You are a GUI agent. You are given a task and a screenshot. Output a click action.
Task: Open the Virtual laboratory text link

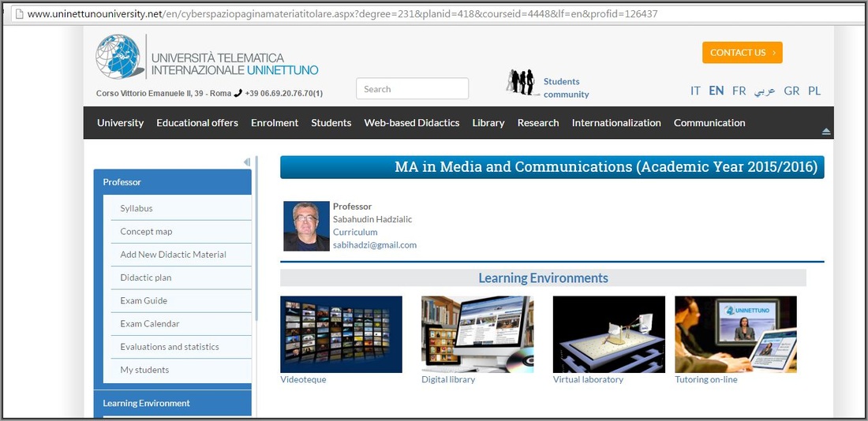click(588, 379)
